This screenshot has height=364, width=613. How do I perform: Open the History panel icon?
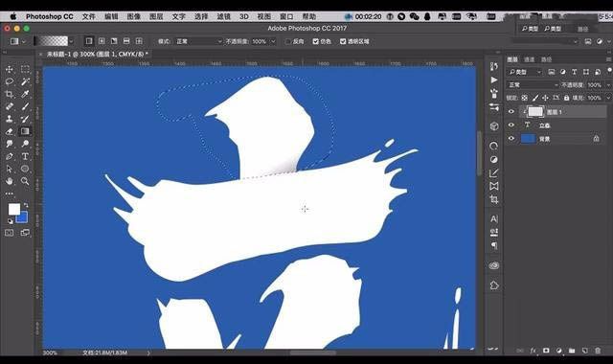494,67
